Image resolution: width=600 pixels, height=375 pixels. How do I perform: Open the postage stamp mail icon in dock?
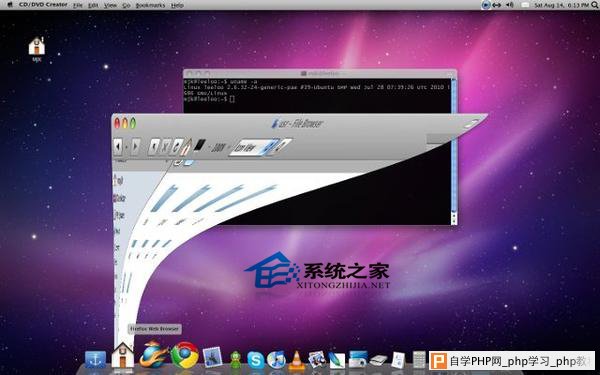click(212, 357)
